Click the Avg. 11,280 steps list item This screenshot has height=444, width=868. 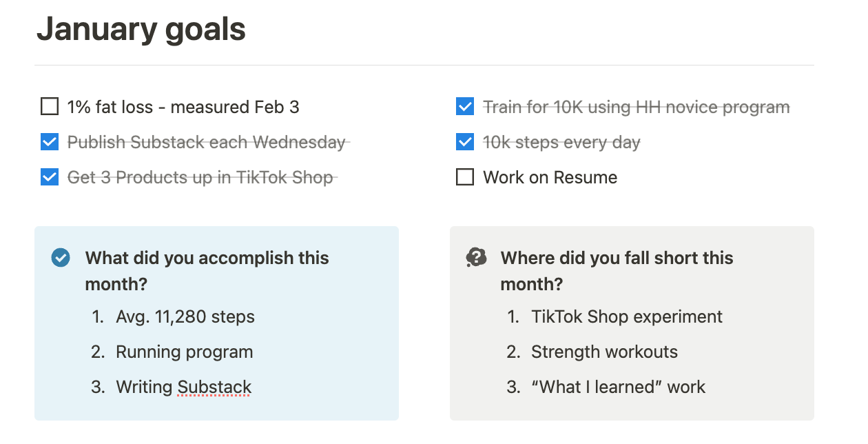pos(185,316)
